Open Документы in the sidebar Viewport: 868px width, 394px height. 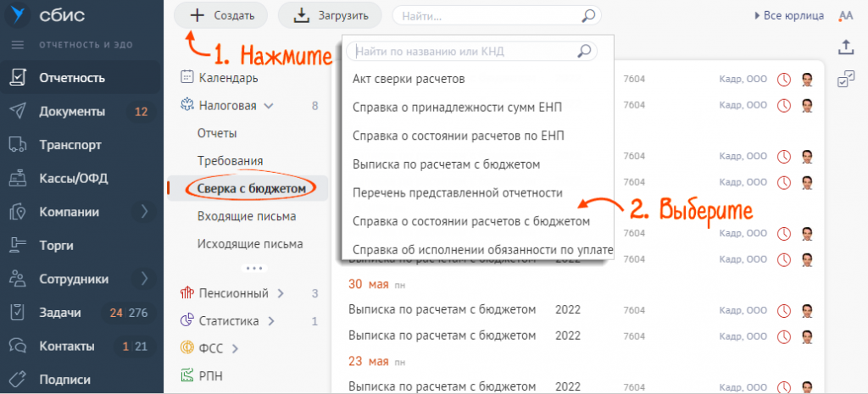pyautogui.click(x=72, y=111)
